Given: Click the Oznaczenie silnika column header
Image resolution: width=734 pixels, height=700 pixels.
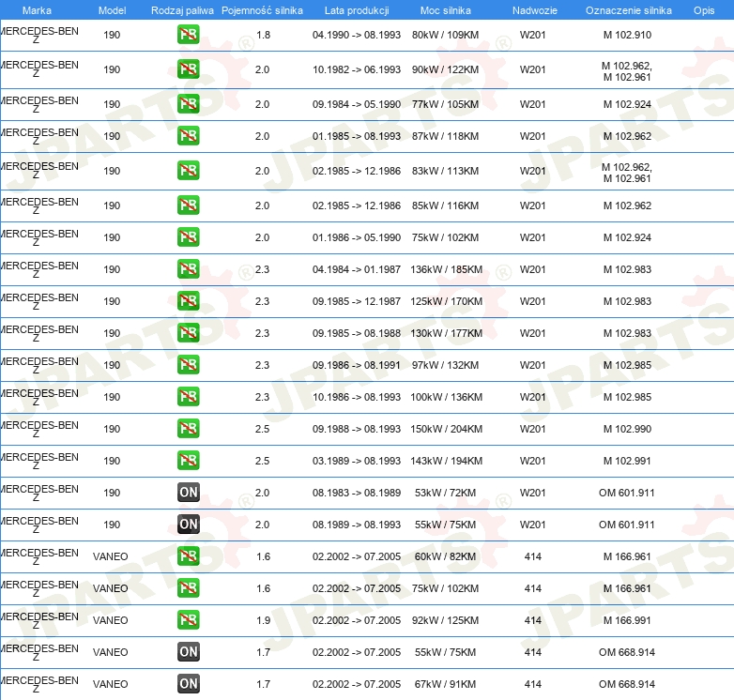Looking at the screenshot, I should [x=628, y=9].
